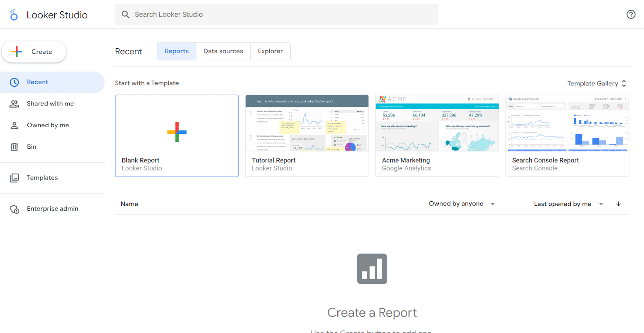Click the Search Console Report title text
The height and width of the screenshot is (333, 644).
pyautogui.click(x=545, y=160)
